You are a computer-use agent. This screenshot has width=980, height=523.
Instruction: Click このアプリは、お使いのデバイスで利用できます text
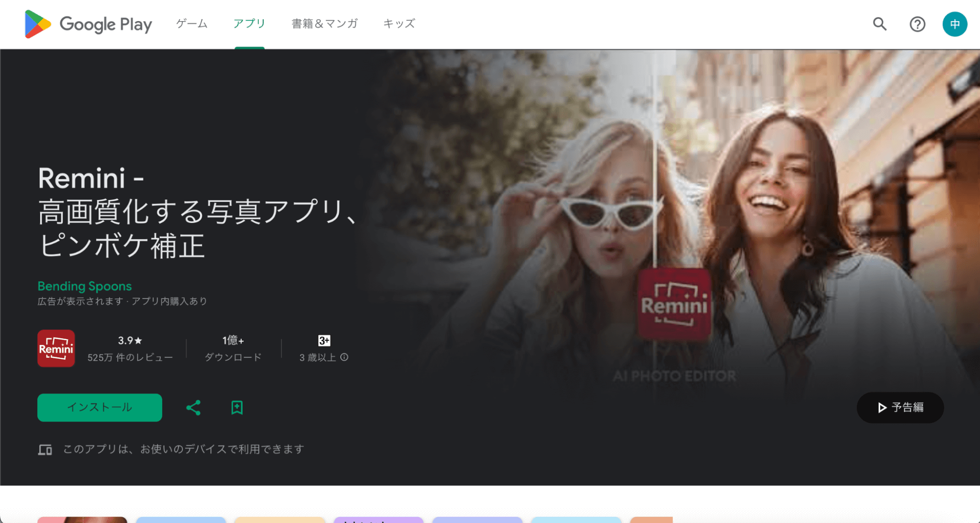[184, 449]
